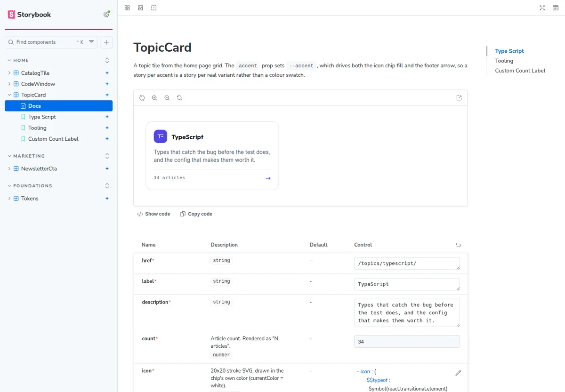Click the create new story plus button
Viewport: 565px width, 392px height.
click(106, 42)
